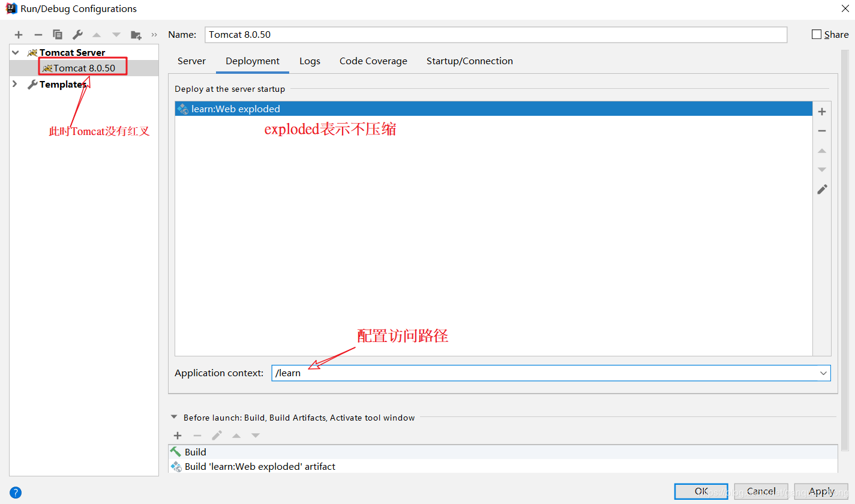The width and height of the screenshot is (855, 504).
Task: Create new folder icon in left toolbar
Action: (136, 35)
